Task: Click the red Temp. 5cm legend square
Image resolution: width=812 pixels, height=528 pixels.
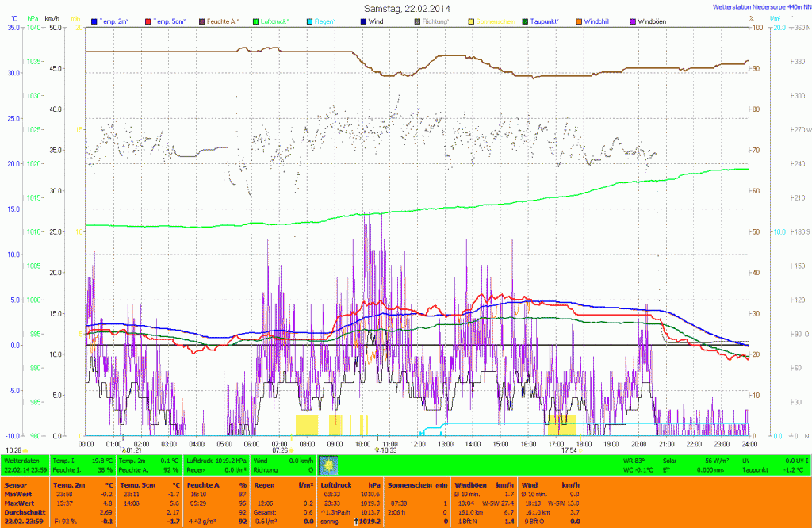Action: pyautogui.click(x=149, y=21)
